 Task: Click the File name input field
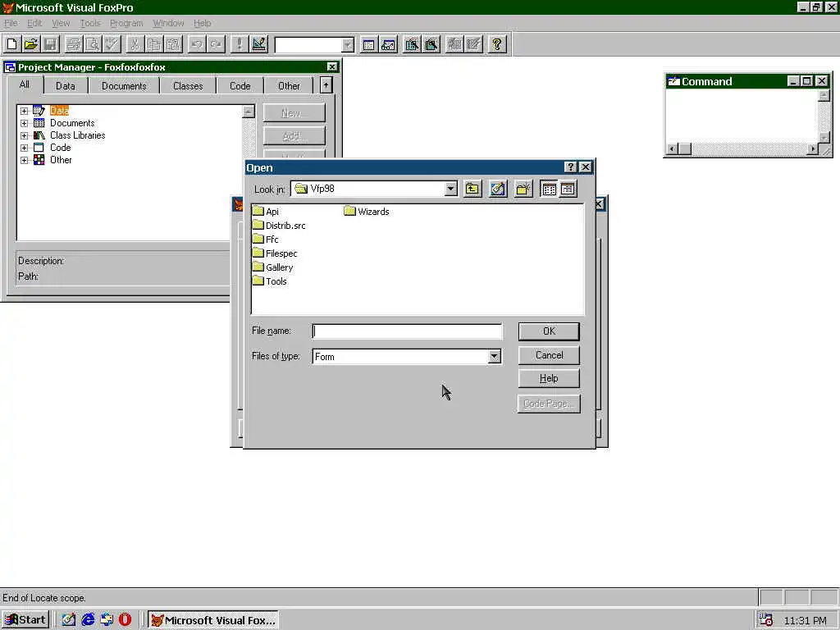(x=407, y=331)
